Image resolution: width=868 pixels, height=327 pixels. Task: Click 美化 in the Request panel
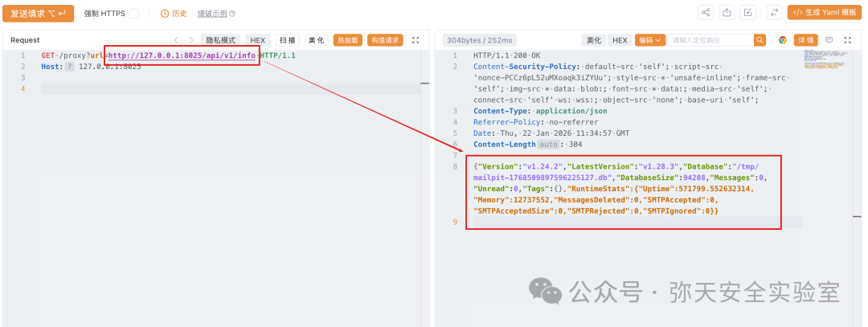(317, 40)
